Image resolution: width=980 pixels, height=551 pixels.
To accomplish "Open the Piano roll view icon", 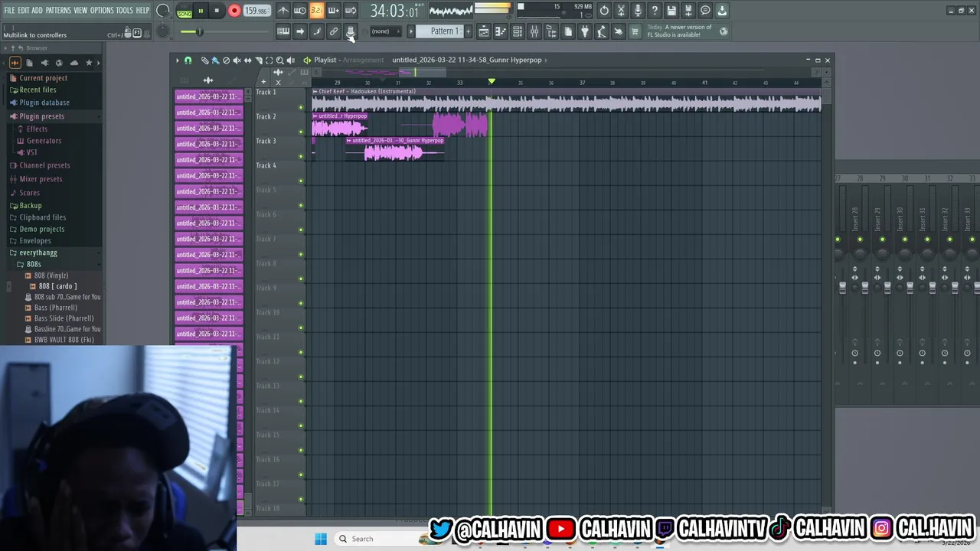I will (501, 31).
